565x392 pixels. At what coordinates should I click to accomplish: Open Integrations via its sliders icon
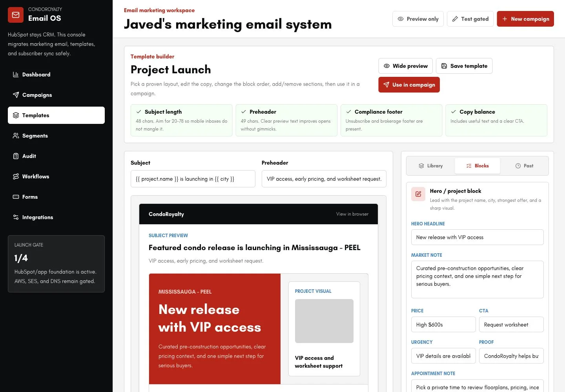[16, 217]
